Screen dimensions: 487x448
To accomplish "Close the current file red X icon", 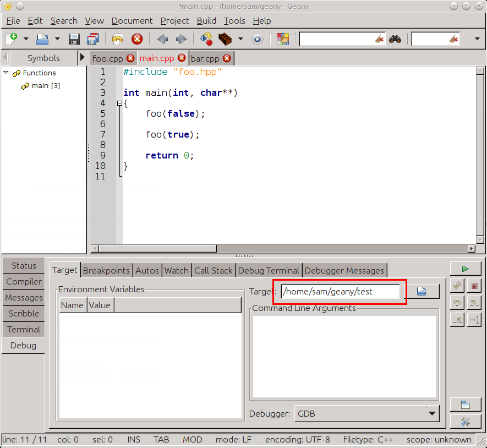I will (x=137, y=39).
